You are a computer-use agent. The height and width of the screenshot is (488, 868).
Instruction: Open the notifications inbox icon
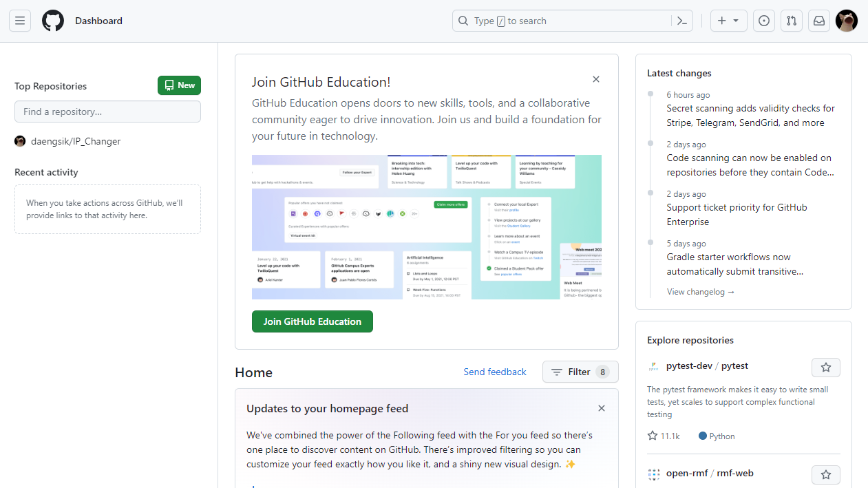[x=819, y=21]
